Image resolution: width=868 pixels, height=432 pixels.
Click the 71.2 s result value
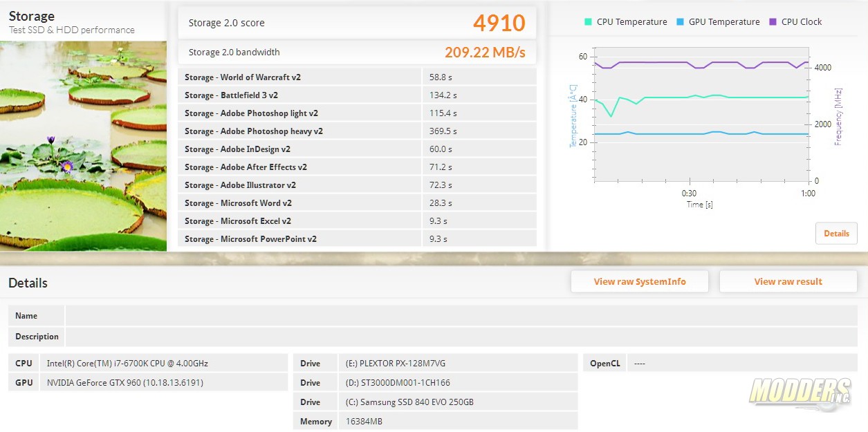(441, 167)
